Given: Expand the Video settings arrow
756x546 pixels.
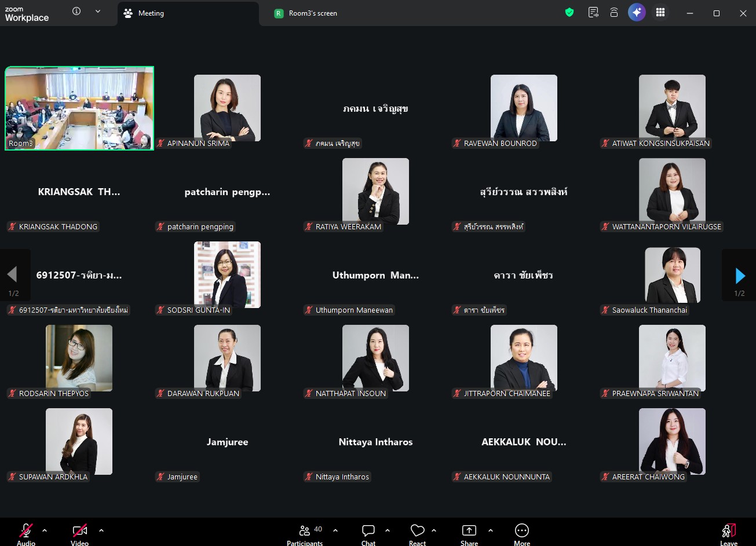Looking at the screenshot, I should pos(101,530).
